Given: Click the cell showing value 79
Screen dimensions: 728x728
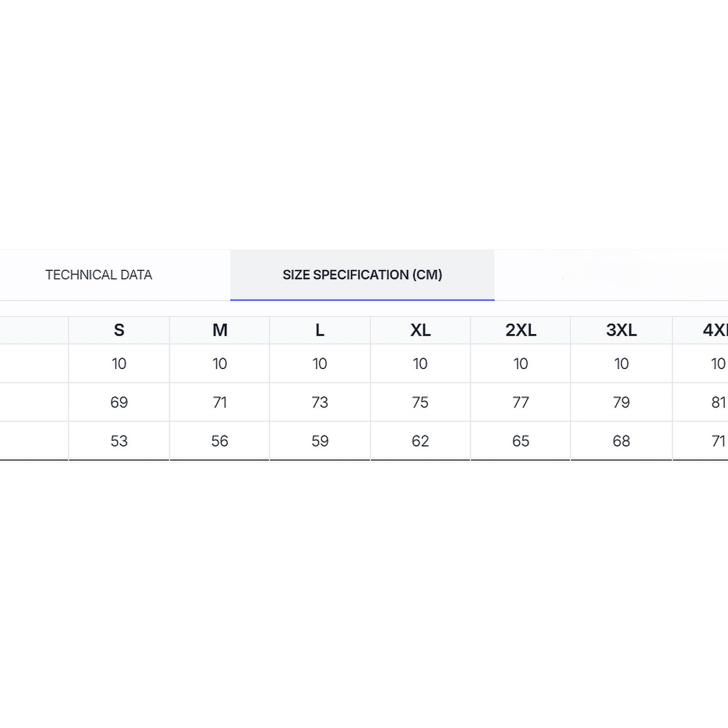Looking at the screenshot, I should click(x=621, y=402).
